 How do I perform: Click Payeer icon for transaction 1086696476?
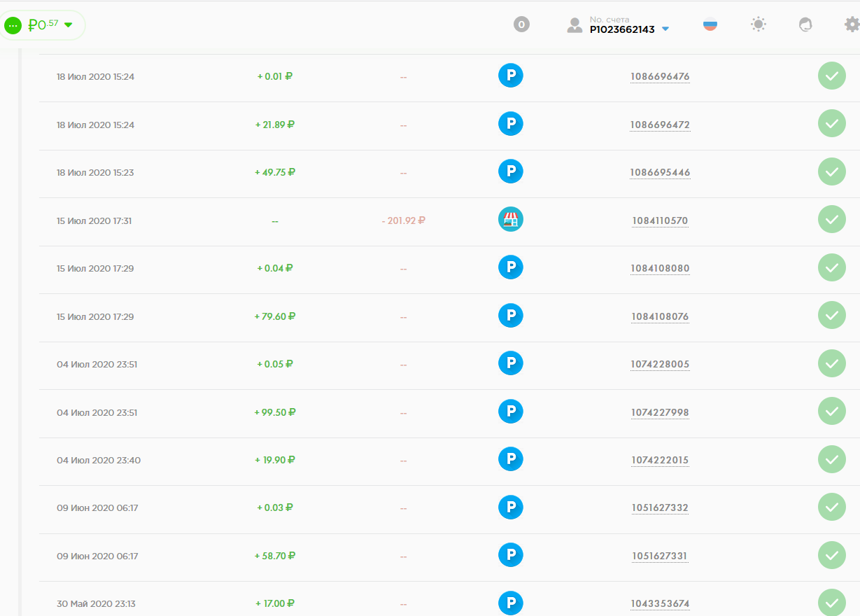tap(511, 76)
